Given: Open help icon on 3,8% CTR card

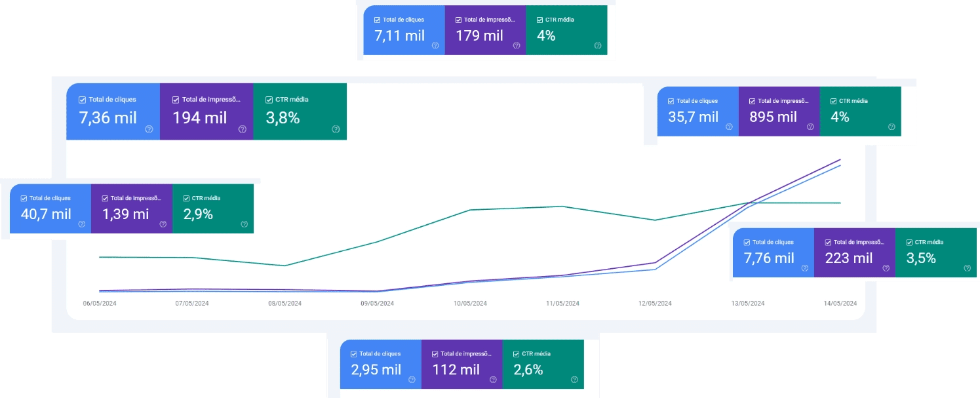Looking at the screenshot, I should [336, 130].
